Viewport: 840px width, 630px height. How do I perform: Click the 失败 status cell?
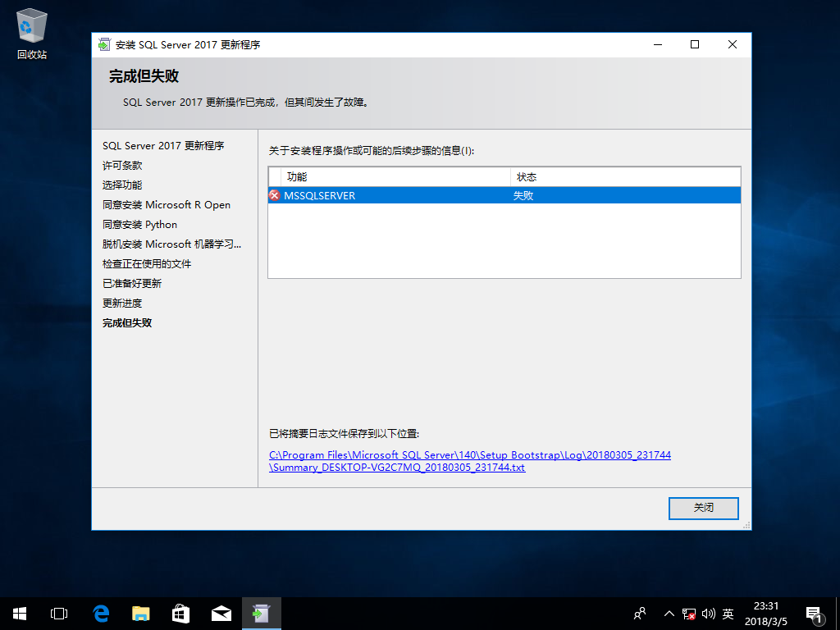[x=523, y=195]
